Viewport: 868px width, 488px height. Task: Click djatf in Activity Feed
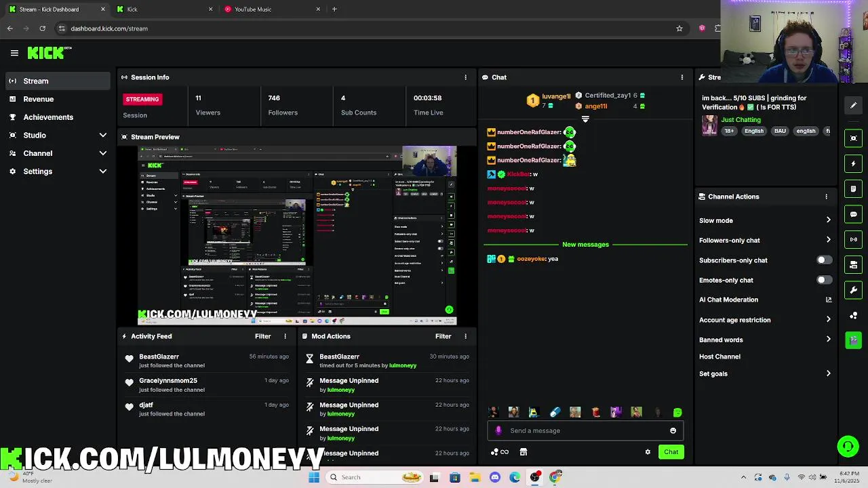coord(146,405)
